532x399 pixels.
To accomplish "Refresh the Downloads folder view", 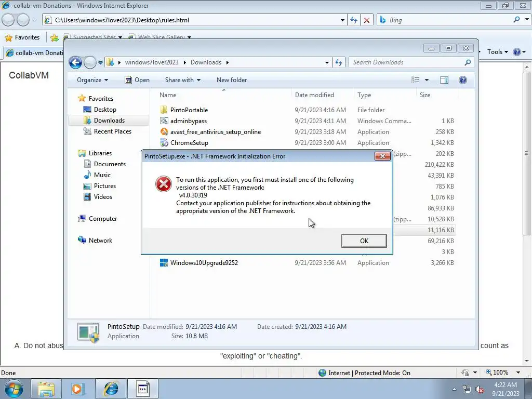I will click(x=339, y=62).
